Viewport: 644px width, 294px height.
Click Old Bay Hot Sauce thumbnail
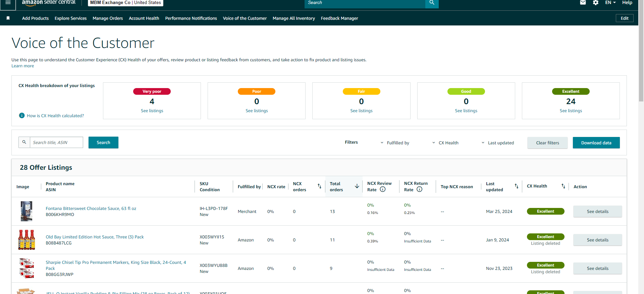[x=26, y=240]
